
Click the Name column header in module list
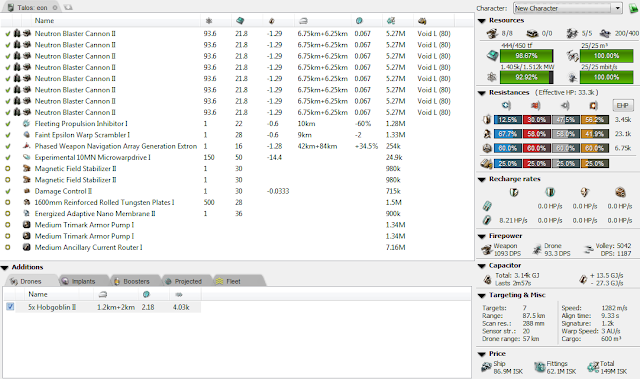pyautogui.click(x=44, y=21)
